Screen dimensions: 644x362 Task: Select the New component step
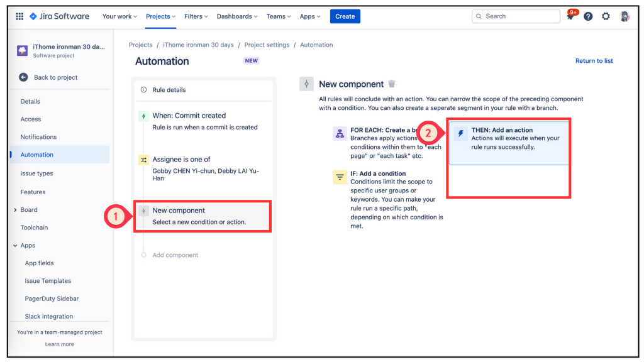click(203, 216)
